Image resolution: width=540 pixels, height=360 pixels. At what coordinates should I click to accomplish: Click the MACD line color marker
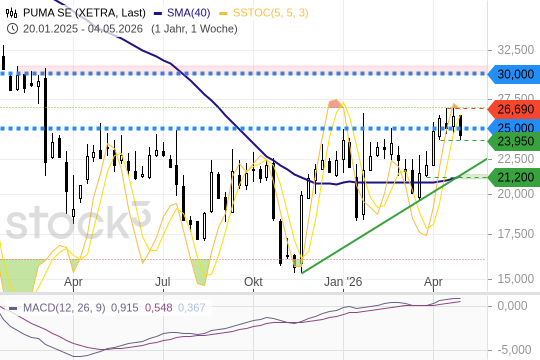click(x=13, y=308)
